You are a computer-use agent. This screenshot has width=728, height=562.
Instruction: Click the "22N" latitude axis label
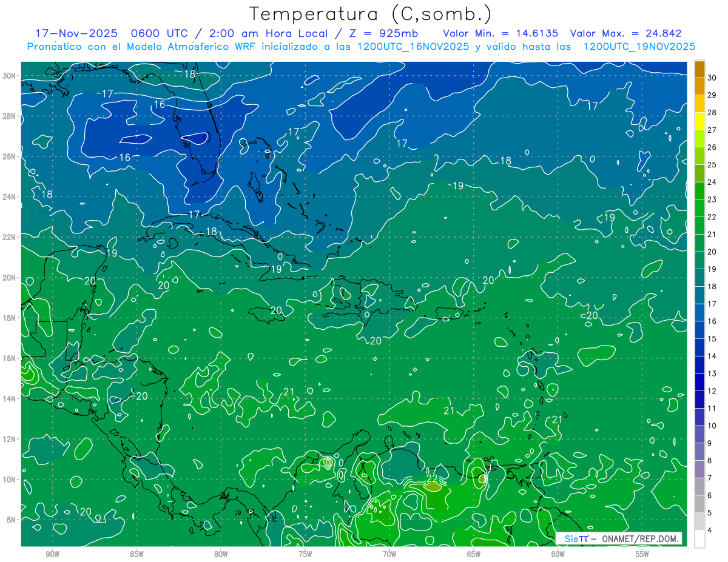(x=8, y=237)
